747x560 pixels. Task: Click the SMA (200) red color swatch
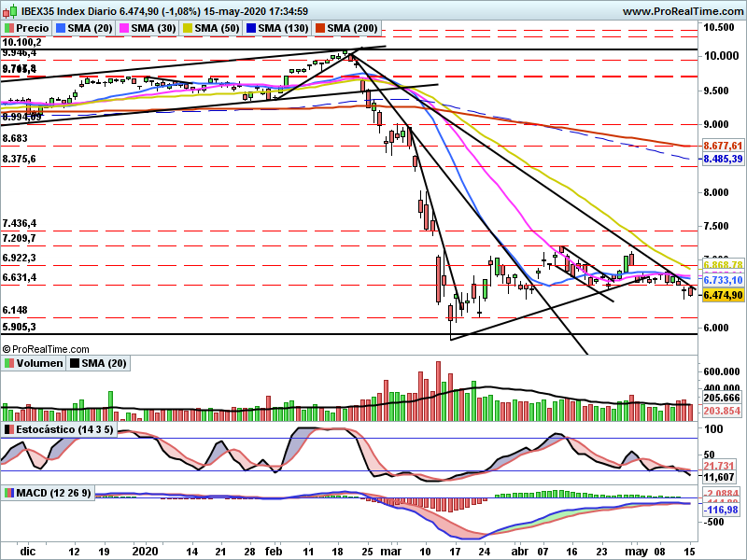pos(319,29)
